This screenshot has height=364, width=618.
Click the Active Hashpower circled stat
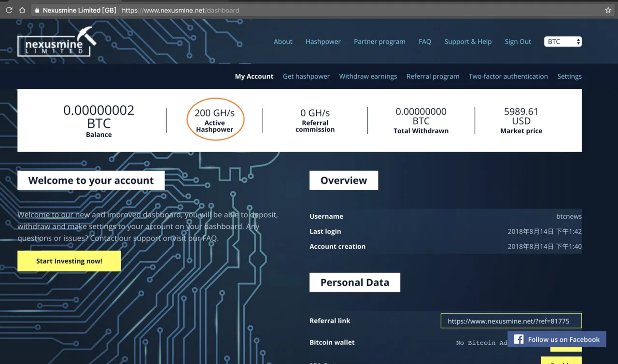click(215, 119)
